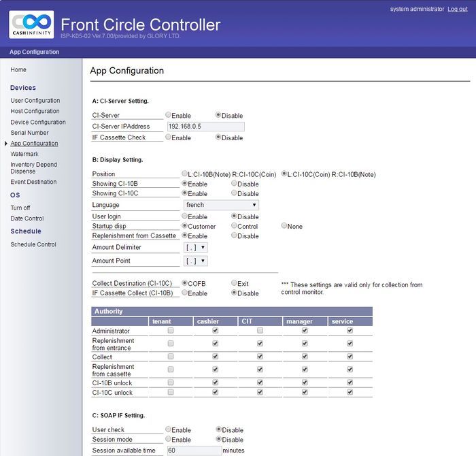Viewport: 476px width, 456px height.
Task: Go to User Configuration page
Action: click(35, 100)
